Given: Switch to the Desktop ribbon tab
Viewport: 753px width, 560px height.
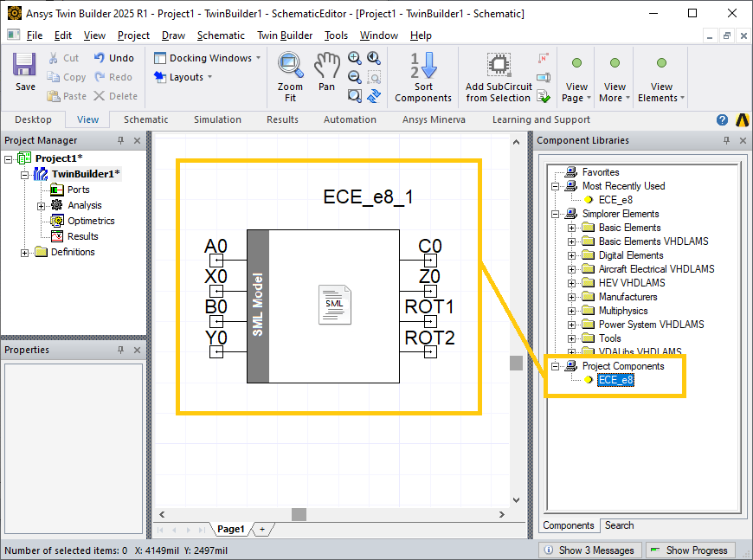Looking at the screenshot, I should [x=33, y=119].
